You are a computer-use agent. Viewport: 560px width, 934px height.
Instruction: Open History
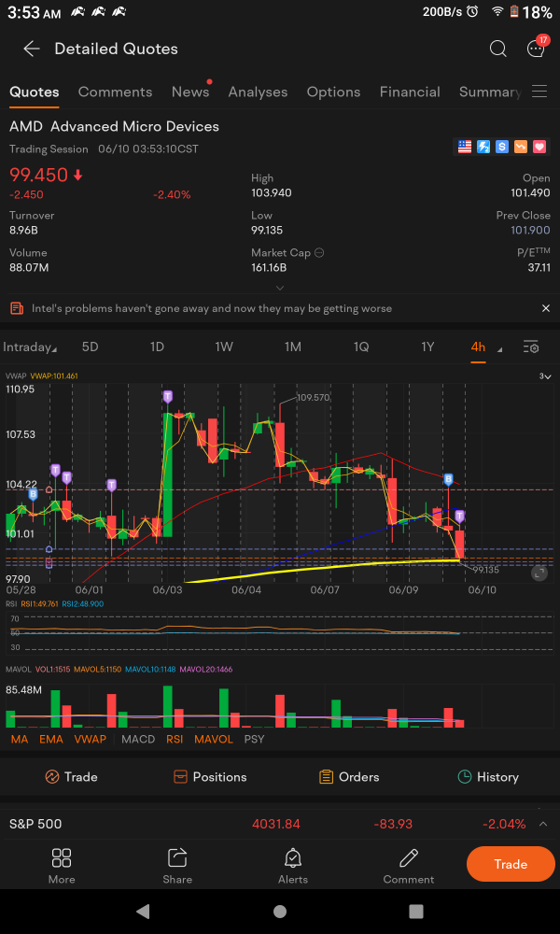point(488,777)
